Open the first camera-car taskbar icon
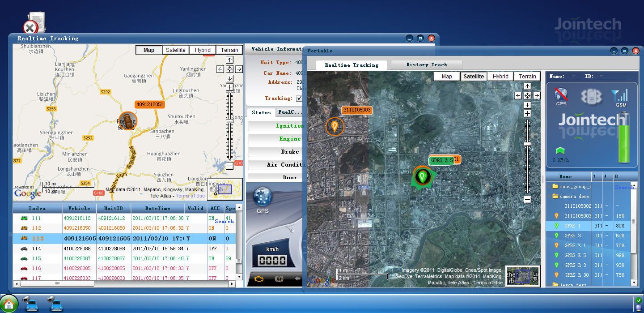This screenshot has width=644, height=313. pyautogui.click(x=31, y=304)
